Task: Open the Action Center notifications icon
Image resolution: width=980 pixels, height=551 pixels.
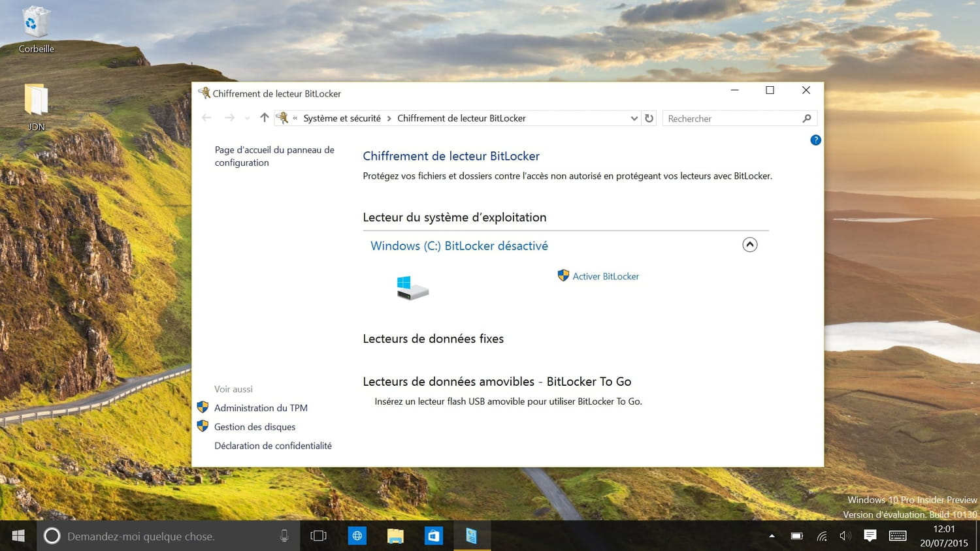Action: 870,536
